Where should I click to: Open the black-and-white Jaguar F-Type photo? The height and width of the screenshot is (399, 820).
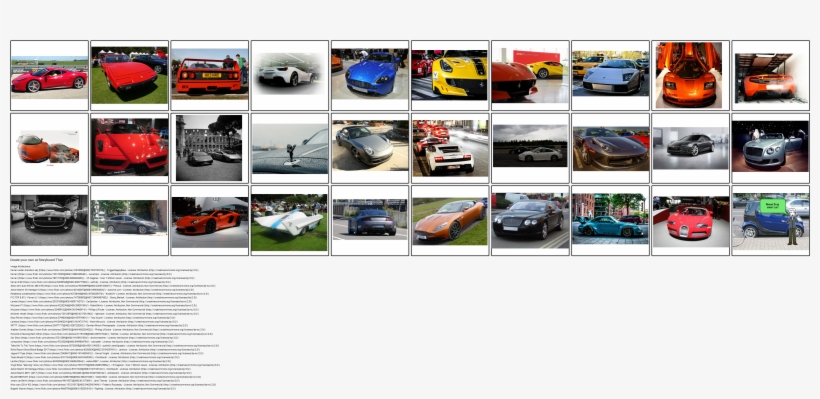pyautogui.click(x=49, y=220)
